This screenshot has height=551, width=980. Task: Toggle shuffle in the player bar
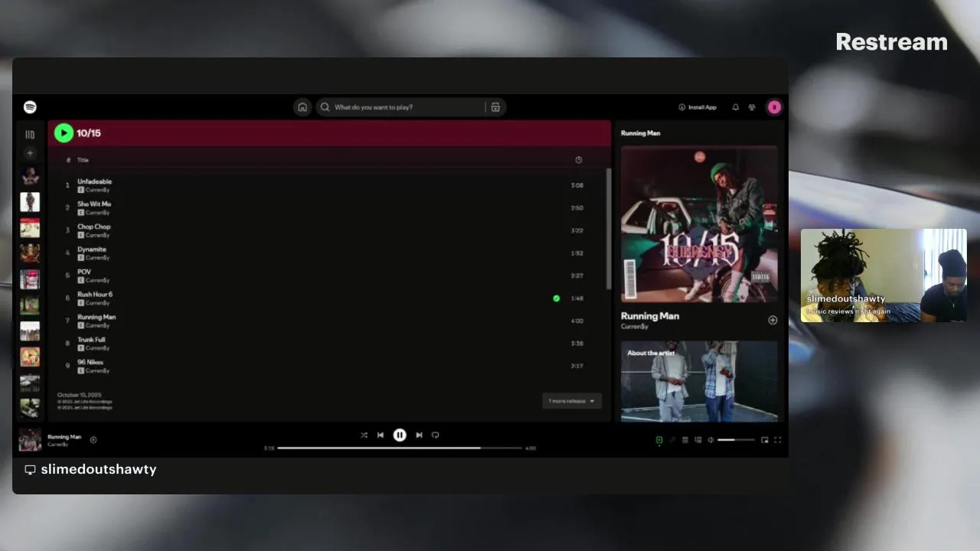click(364, 435)
